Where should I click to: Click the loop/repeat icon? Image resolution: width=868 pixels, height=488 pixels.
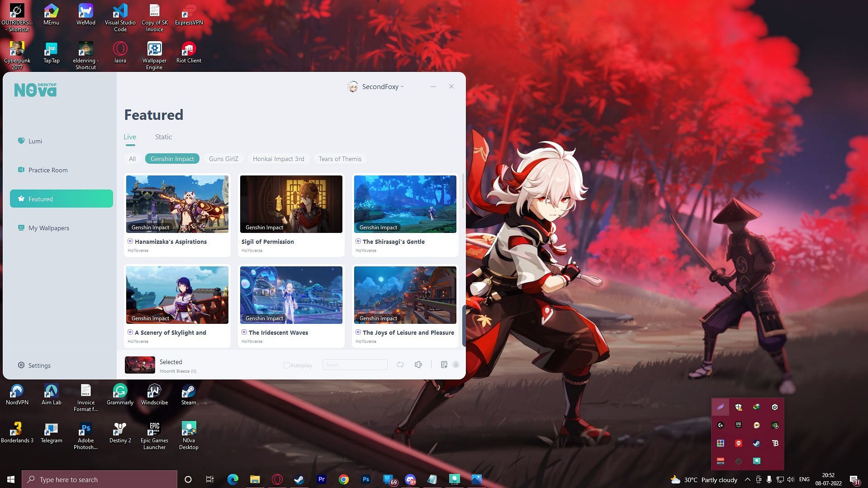[400, 365]
